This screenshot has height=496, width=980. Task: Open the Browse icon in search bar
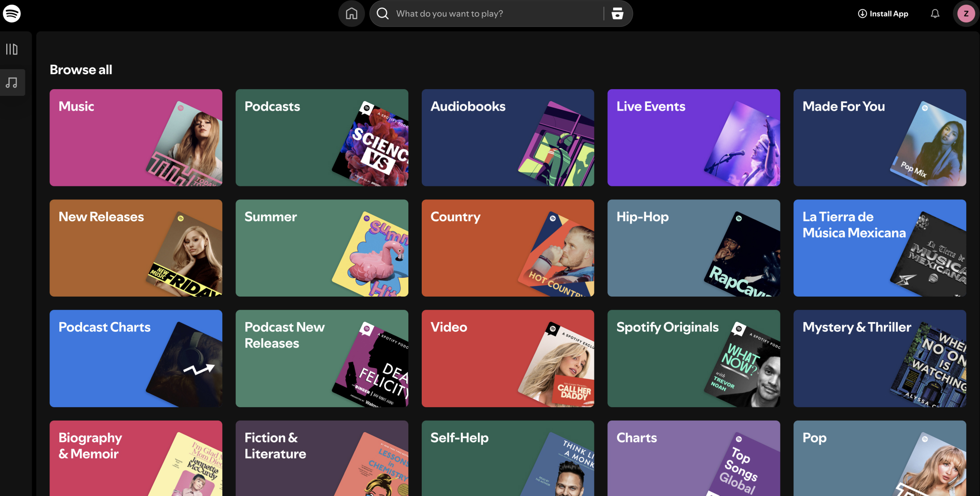617,14
